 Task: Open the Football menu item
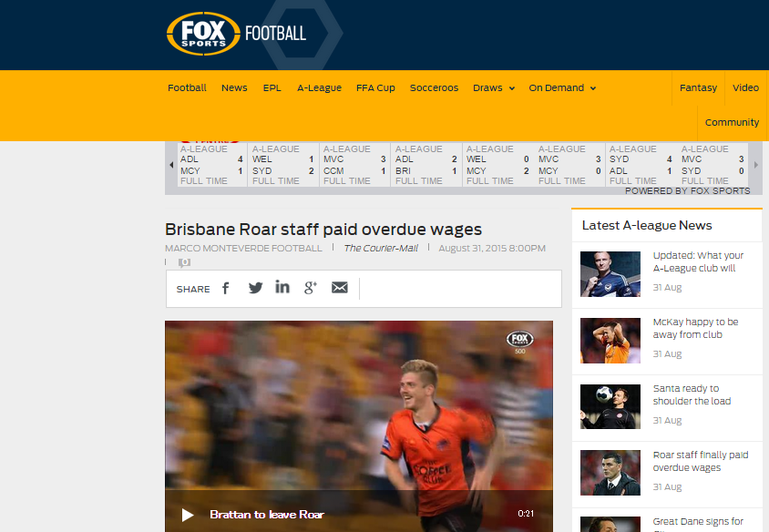pos(187,88)
